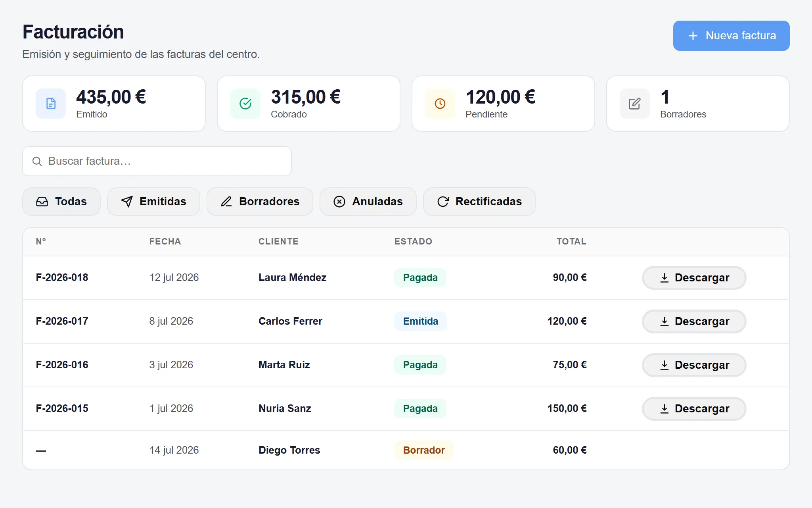Click the 60,00 € draft total
The width and height of the screenshot is (812, 508).
pos(570,450)
